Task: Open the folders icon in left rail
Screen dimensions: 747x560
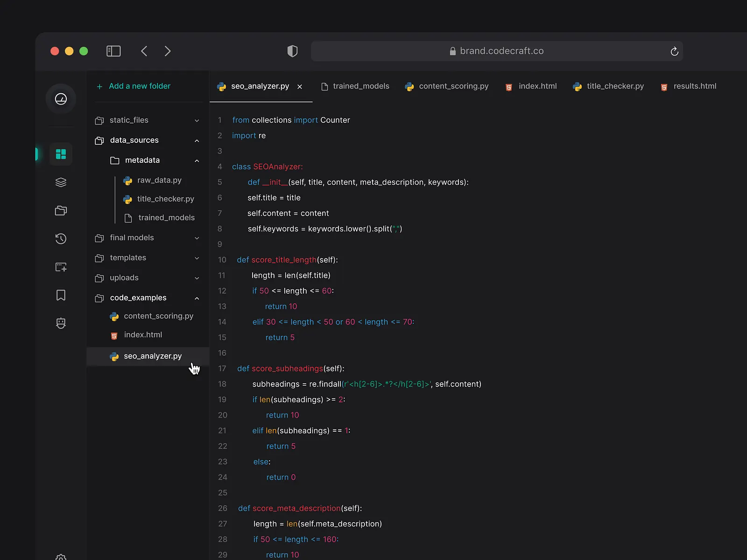Action: [x=61, y=210]
